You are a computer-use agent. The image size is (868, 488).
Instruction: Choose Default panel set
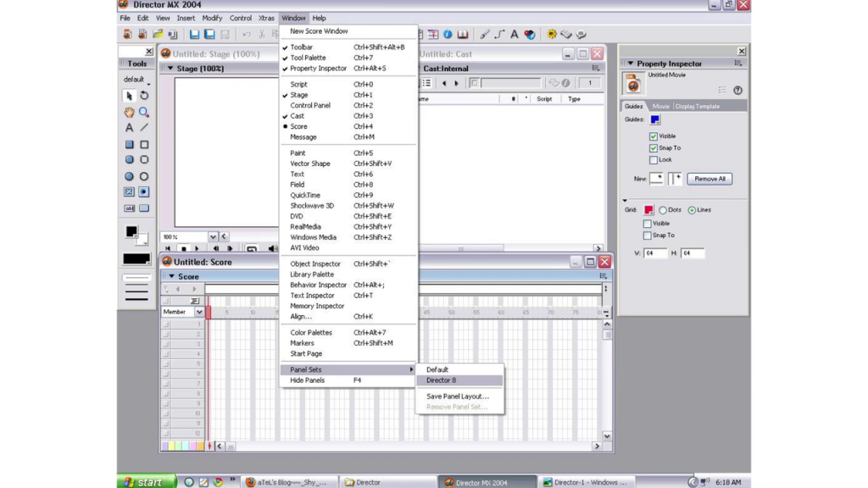[459, 369]
